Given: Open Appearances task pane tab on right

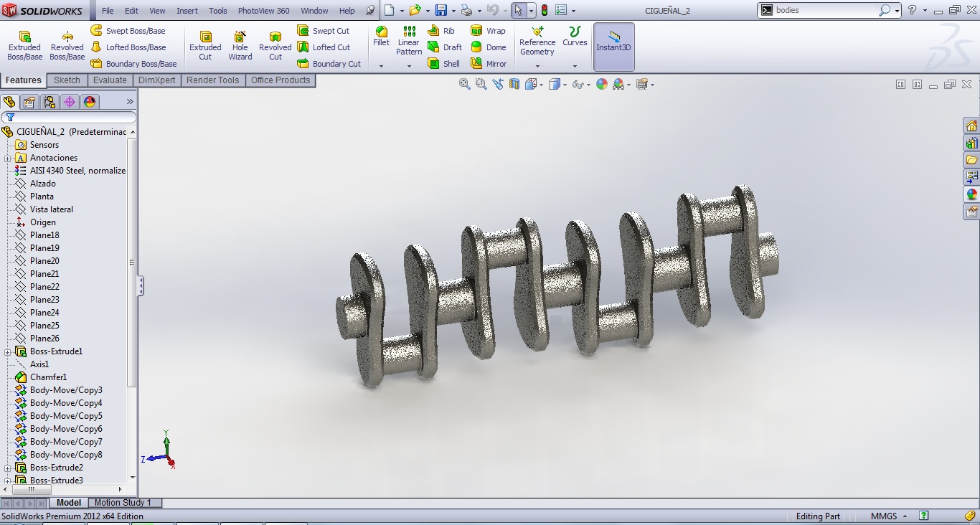Looking at the screenshot, I should point(971,194).
